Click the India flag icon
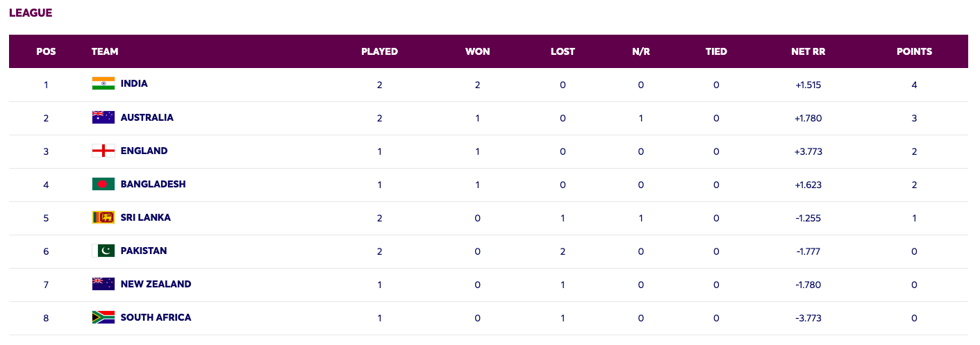Image resolution: width=980 pixels, height=345 pixels. 103,84
